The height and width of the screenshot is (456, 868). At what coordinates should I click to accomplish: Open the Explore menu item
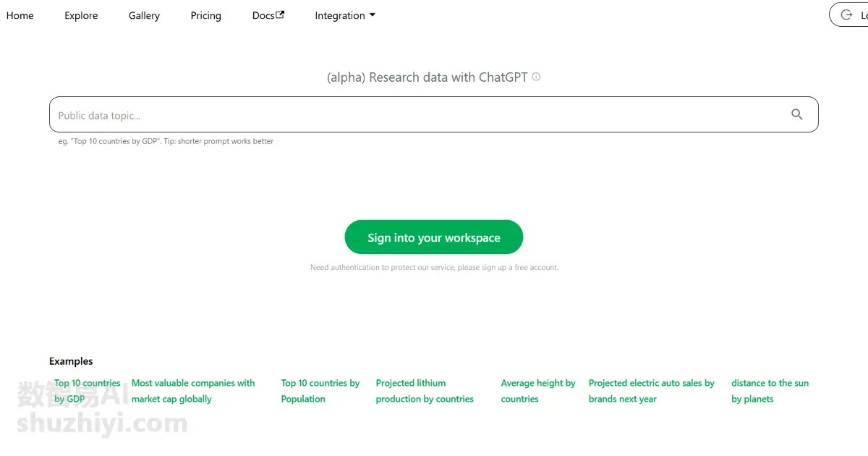[x=81, y=15]
